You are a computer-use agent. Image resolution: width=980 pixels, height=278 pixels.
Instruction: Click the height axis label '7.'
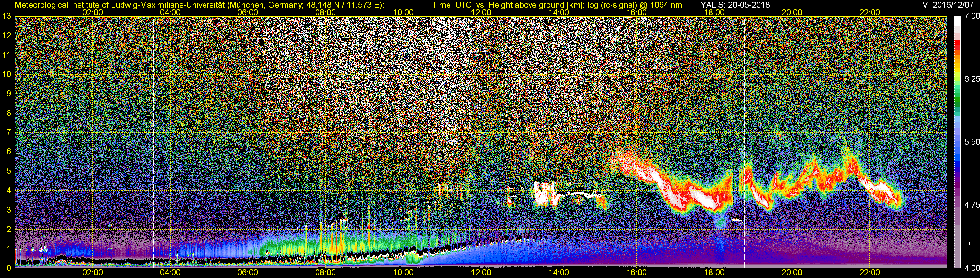coord(9,132)
